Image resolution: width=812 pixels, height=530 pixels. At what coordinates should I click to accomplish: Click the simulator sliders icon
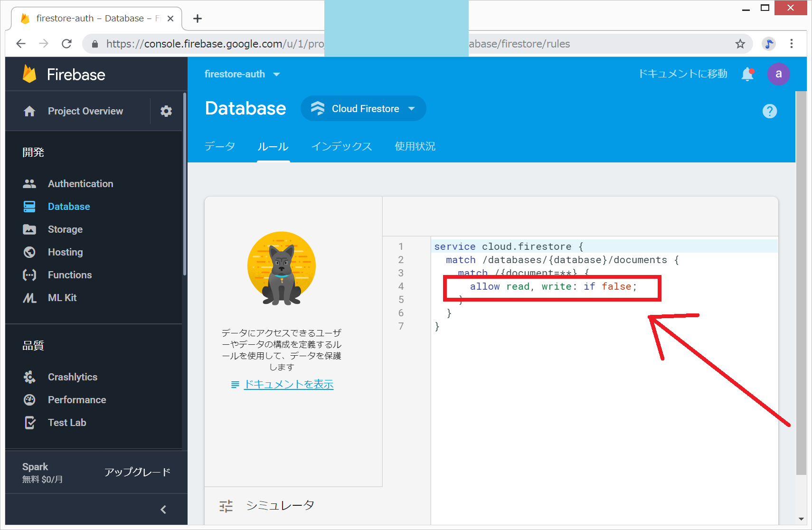(x=226, y=506)
